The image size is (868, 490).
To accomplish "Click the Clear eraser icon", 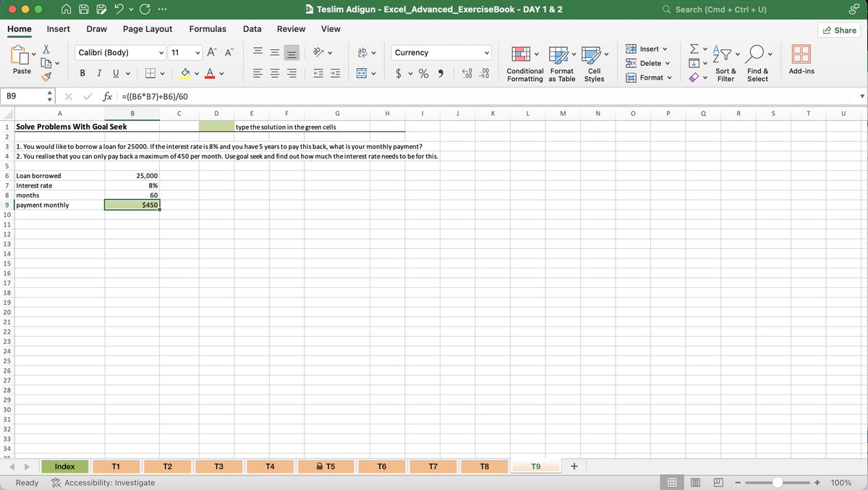I will (x=695, y=77).
